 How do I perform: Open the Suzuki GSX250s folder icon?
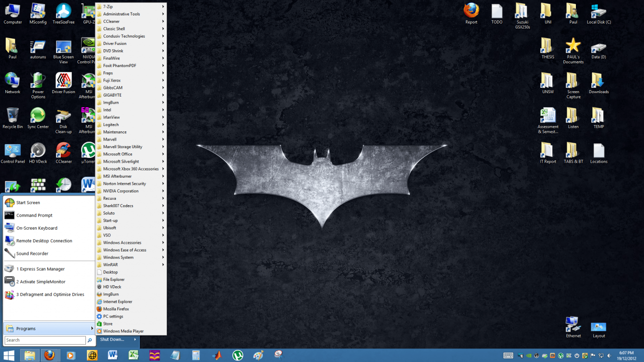pos(522,16)
